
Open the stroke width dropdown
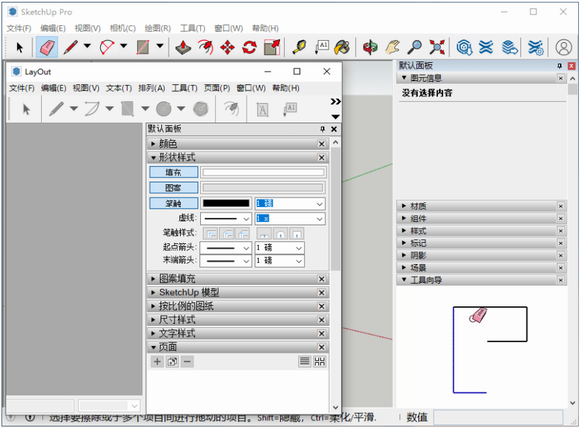click(x=319, y=204)
